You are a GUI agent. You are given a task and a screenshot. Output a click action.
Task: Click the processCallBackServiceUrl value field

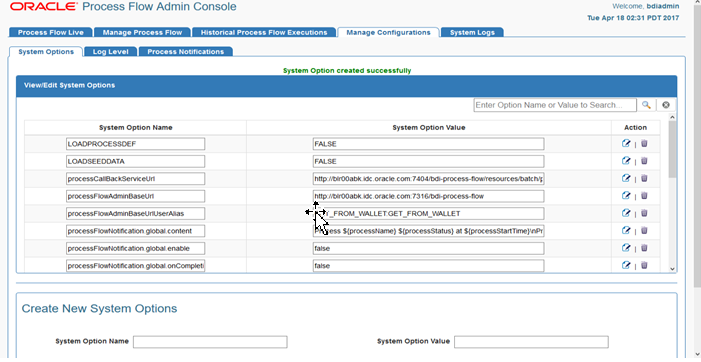coord(428,179)
